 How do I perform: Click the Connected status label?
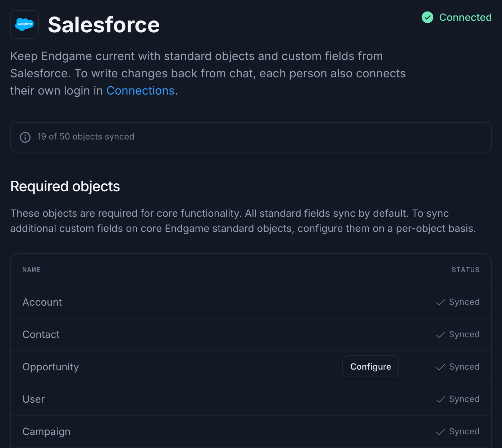(x=465, y=17)
